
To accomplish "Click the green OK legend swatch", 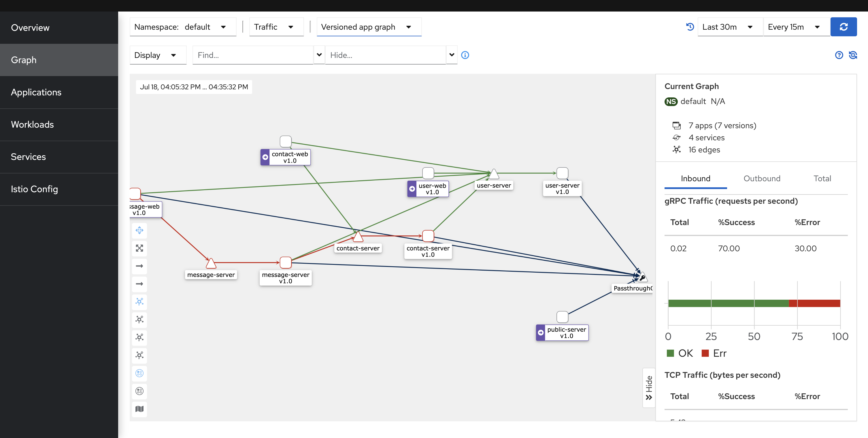I will point(670,353).
